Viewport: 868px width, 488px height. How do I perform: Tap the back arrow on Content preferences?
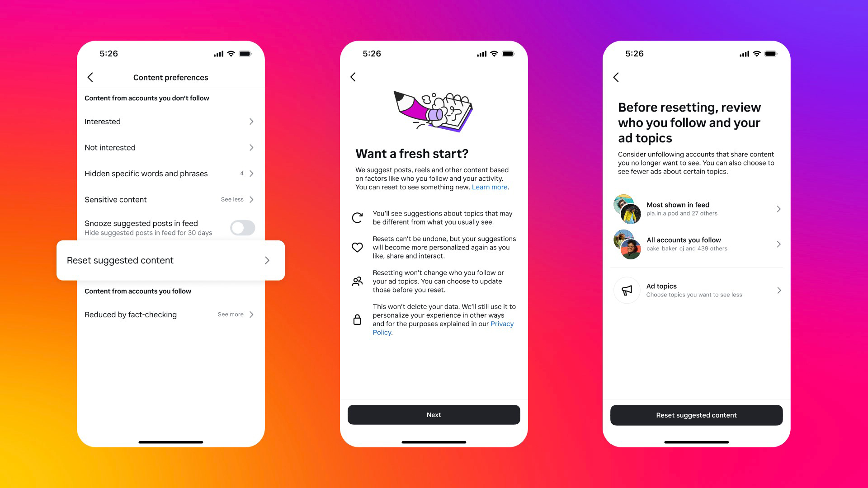coord(90,77)
